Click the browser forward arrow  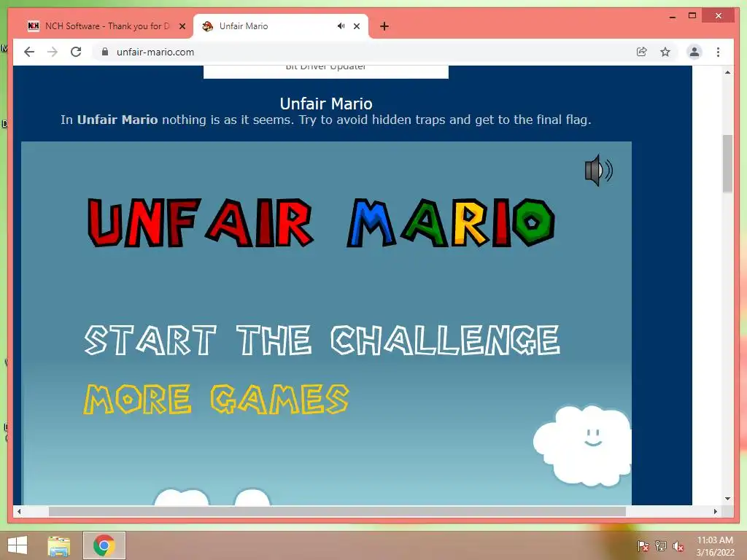click(x=53, y=52)
